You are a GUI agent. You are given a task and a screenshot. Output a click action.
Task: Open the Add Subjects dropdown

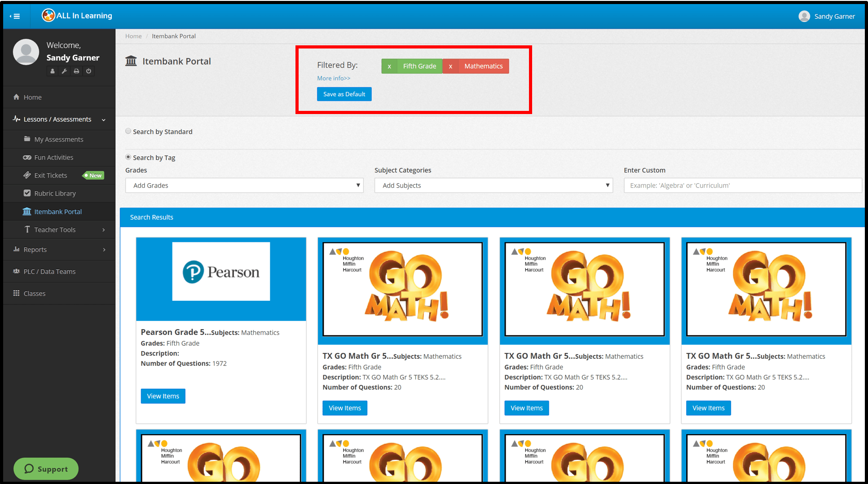click(493, 185)
